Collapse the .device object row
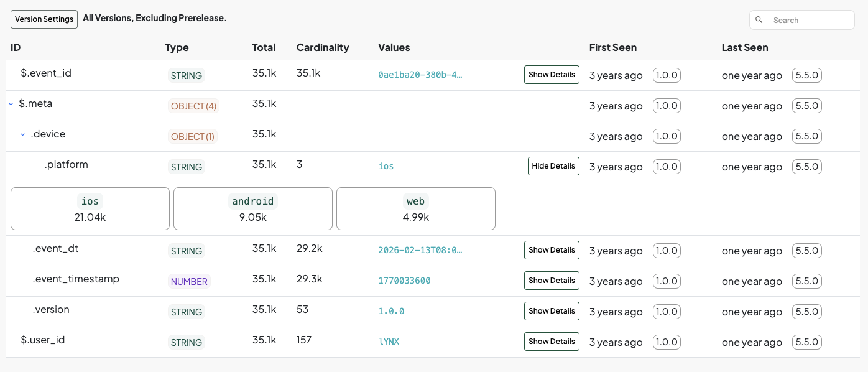Screen dimensions: 868x372 click(22, 134)
